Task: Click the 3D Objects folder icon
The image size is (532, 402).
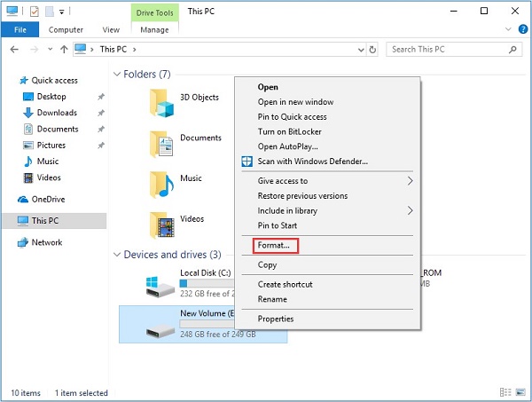Action: (163, 102)
